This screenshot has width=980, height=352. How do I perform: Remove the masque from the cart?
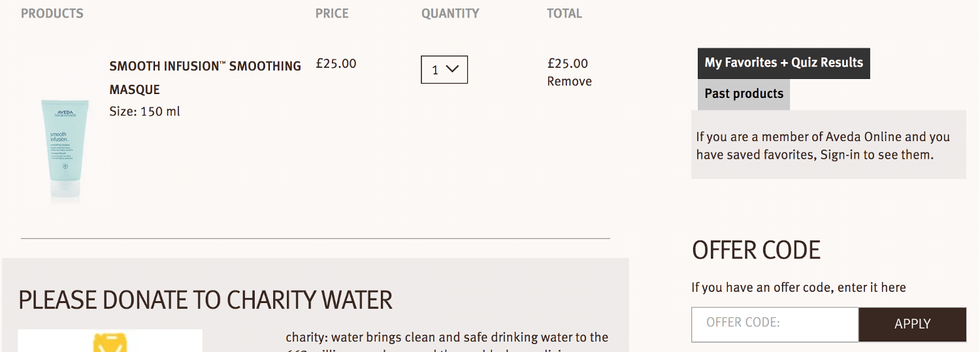(570, 82)
